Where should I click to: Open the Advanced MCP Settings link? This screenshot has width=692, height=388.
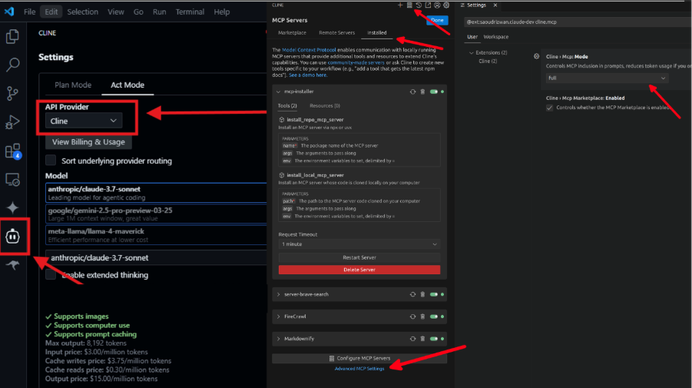[x=359, y=369]
